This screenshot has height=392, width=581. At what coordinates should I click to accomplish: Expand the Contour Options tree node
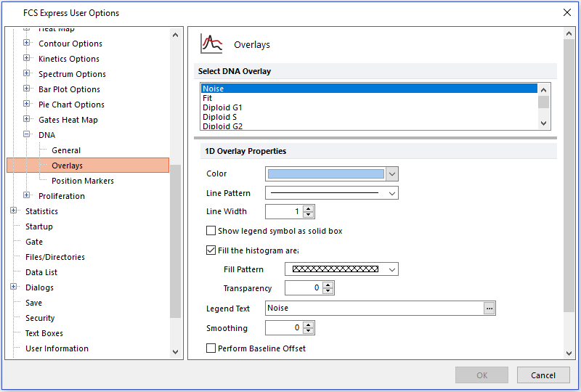click(x=26, y=43)
